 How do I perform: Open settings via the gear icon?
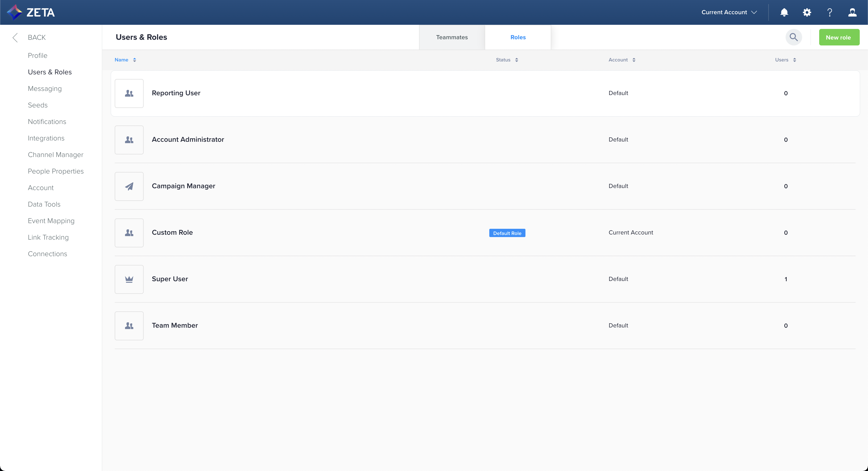[x=807, y=12]
